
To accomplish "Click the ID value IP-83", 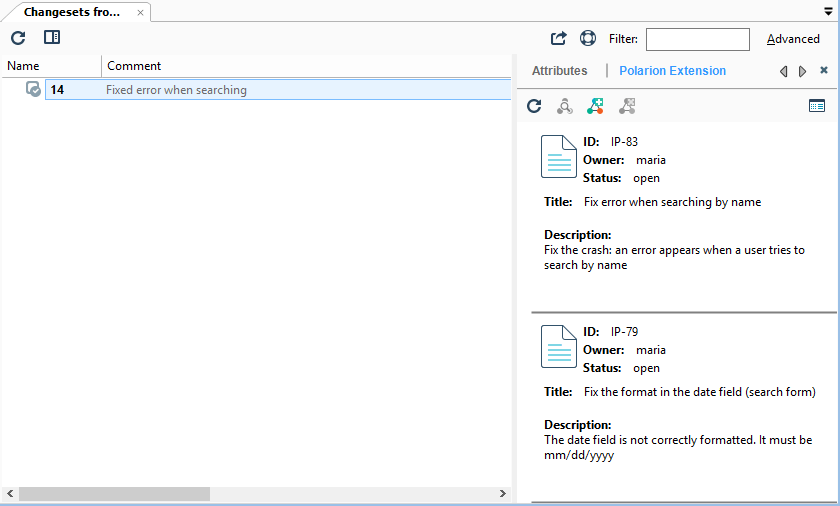I will pyautogui.click(x=624, y=142).
